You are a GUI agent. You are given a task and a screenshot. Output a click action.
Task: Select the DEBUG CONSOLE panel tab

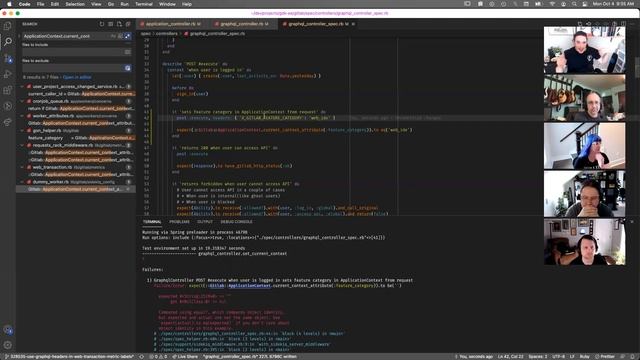coord(236,222)
